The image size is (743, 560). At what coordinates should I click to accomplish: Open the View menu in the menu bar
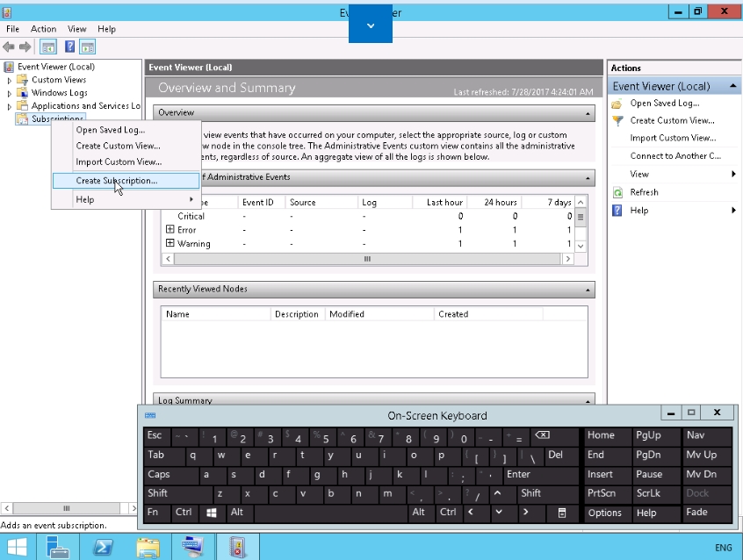tap(76, 29)
